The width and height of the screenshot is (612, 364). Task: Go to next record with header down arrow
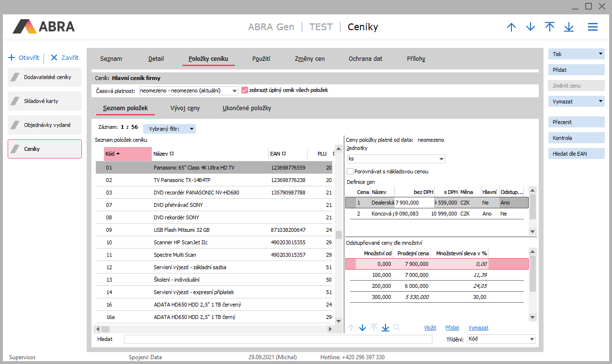tap(531, 27)
